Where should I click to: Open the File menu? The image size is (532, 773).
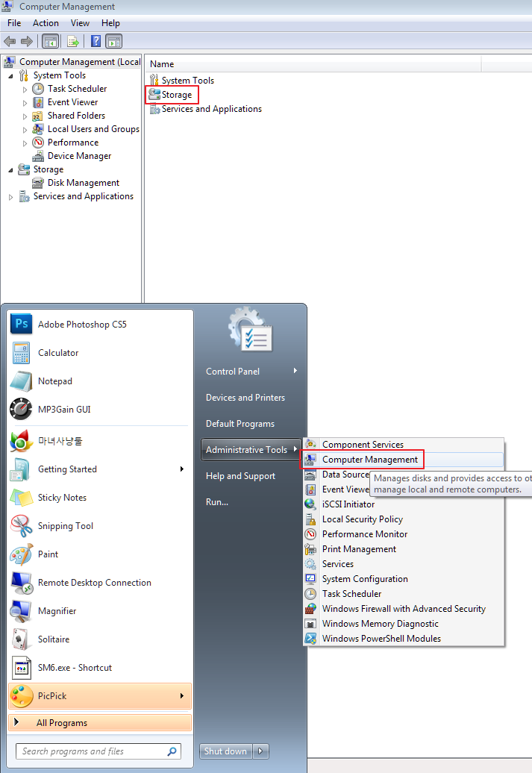point(14,23)
